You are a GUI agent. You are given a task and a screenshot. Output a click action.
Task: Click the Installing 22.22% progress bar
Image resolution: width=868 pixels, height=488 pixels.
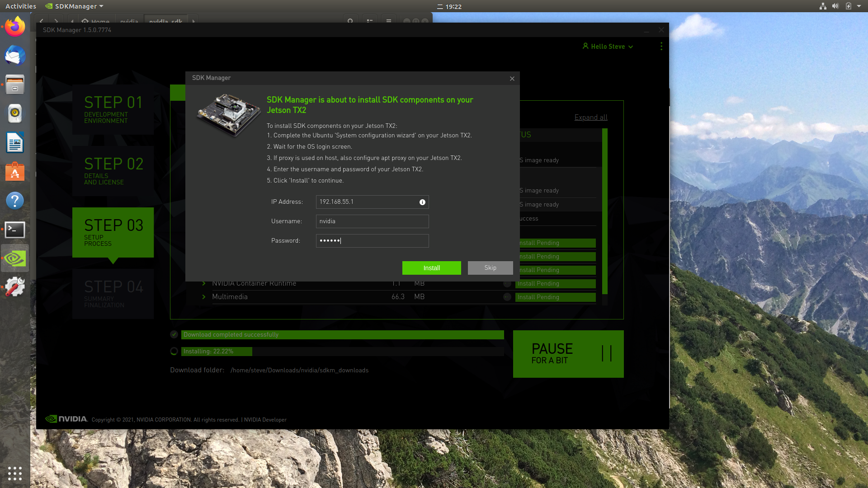217,351
